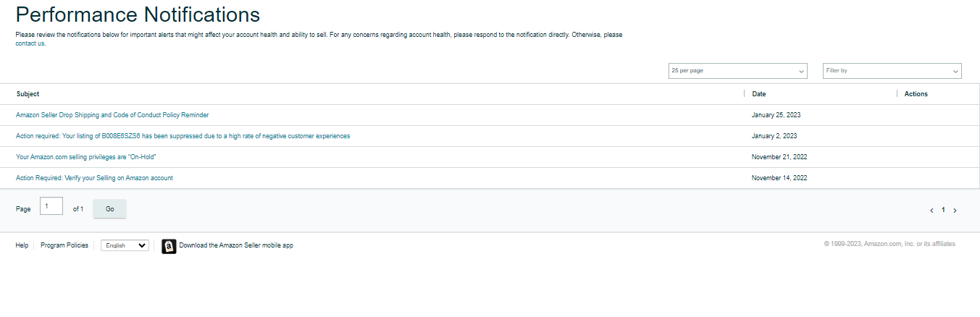Click current page number 1 in pagination
Viewport: 980px width, 317px height.
click(x=943, y=210)
